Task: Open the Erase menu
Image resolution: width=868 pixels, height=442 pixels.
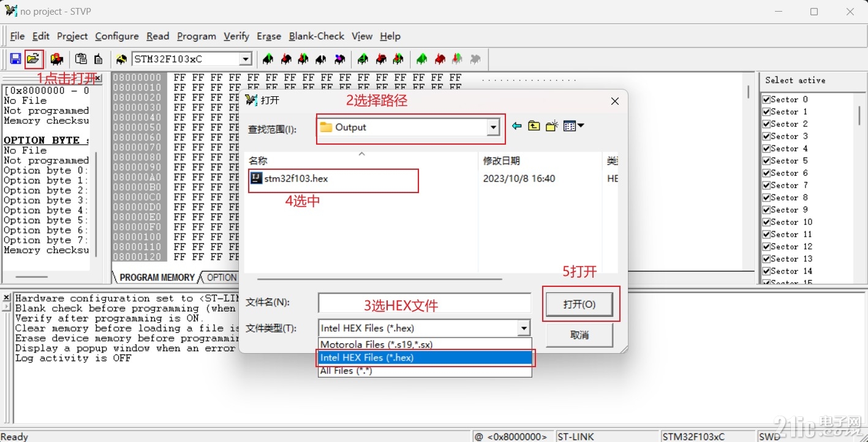Action: 269,36
